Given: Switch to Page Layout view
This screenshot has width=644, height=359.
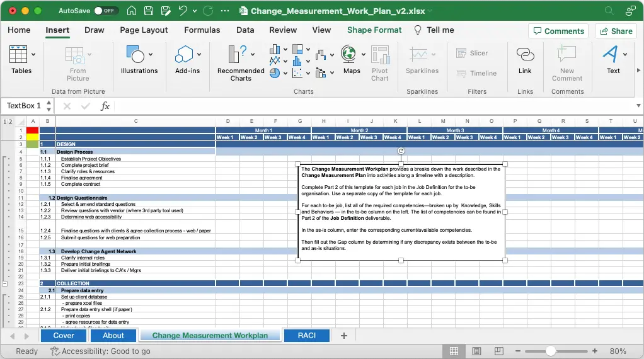Looking at the screenshot, I should [476, 351].
